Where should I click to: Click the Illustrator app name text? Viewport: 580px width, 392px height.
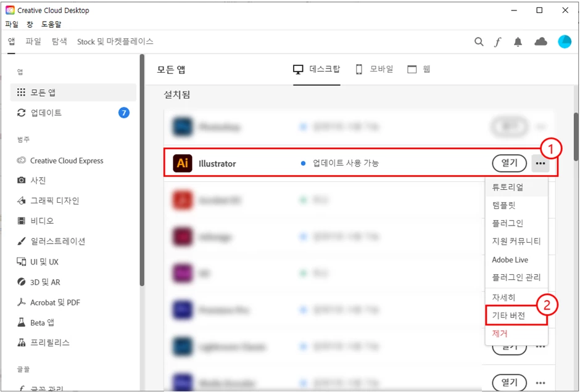(x=217, y=164)
